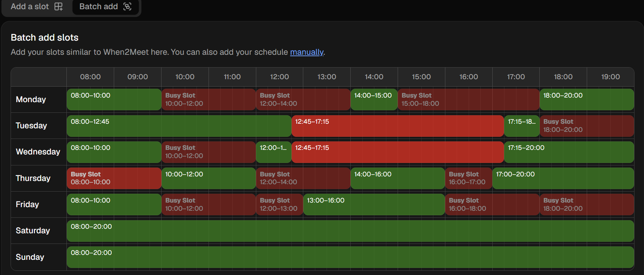Click Thursday's Busy Slot 16:00–17:00
The height and width of the screenshot is (275, 644).
[x=469, y=178]
